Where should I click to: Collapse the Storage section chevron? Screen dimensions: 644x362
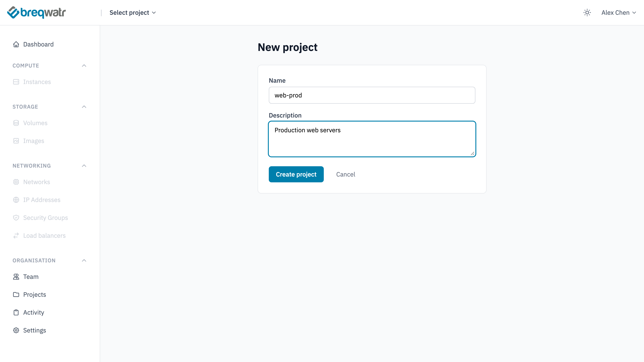tap(84, 107)
